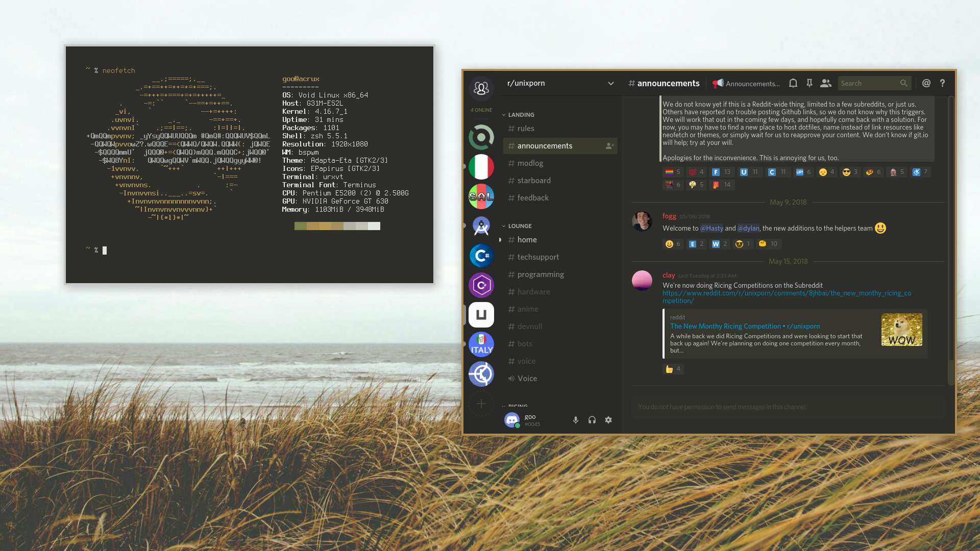Open notification settings bell icon

click(793, 83)
